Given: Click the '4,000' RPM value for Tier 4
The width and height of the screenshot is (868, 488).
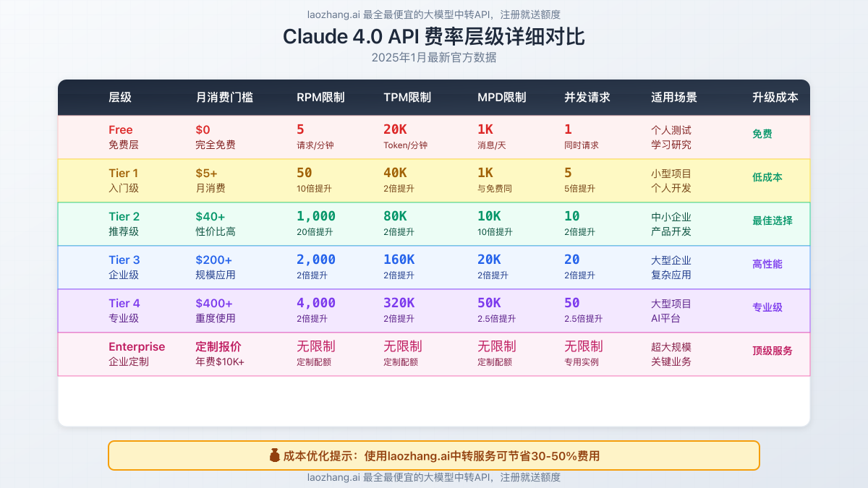Looking at the screenshot, I should point(316,303).
